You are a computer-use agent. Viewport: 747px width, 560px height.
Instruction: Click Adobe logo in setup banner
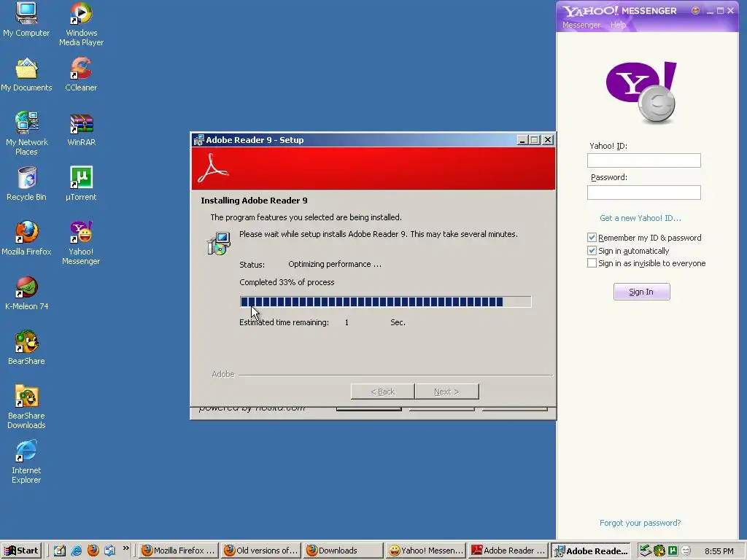click(x=213, y=168)
